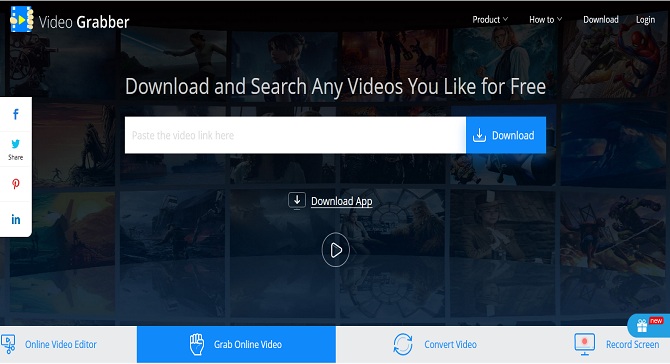This screenshot has height=364, width=670.
Task: Click the Video Grabber filmstrip logo icon
Action: 22,19
